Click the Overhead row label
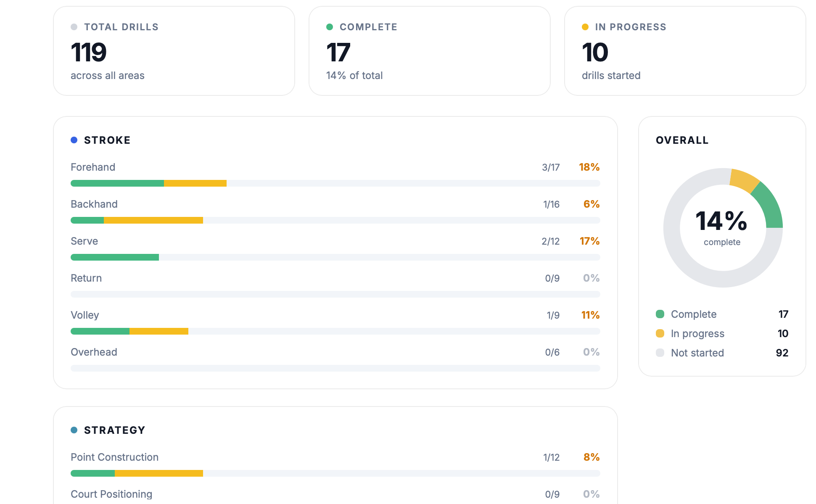Viewport: 816px width, 504px height. pyautogui.click(x=94, y=352)
